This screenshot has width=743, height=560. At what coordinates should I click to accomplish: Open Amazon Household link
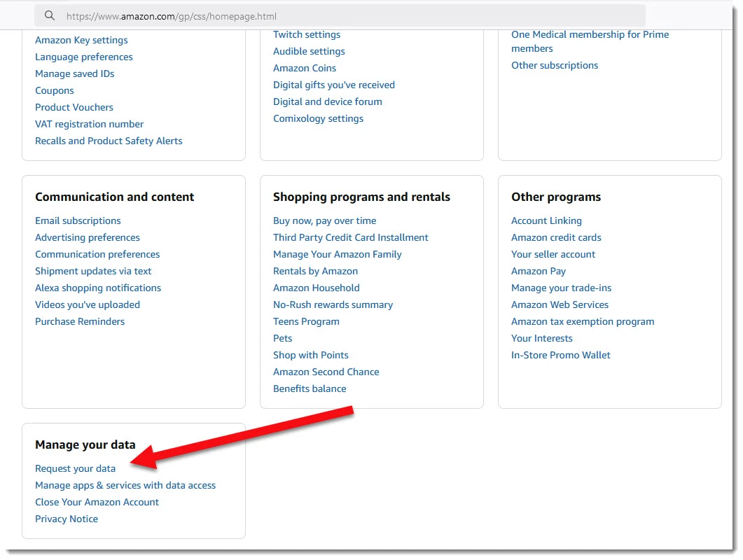click(317, 288)
